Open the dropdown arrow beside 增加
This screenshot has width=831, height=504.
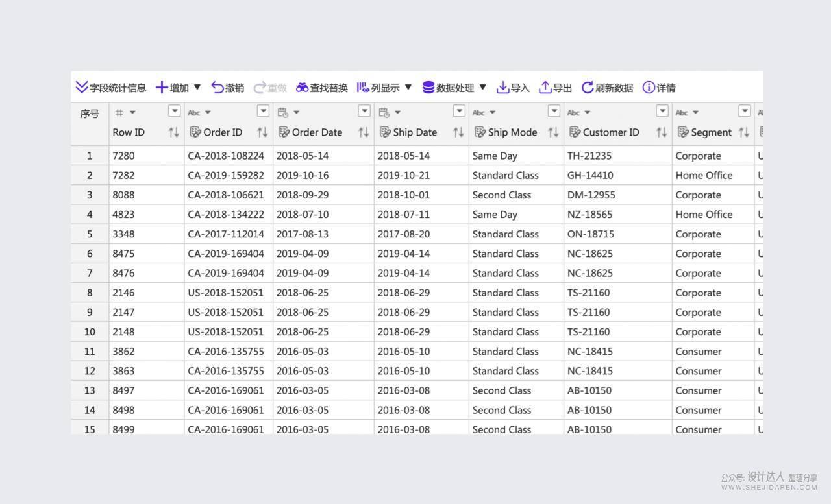(197, 87)
